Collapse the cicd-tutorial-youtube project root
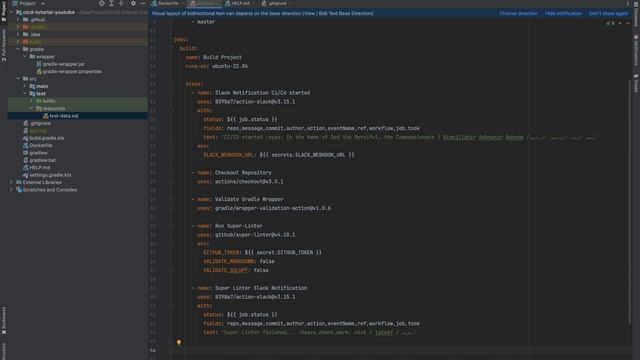This screenshot has width=640, height=360. pos(11,12)
